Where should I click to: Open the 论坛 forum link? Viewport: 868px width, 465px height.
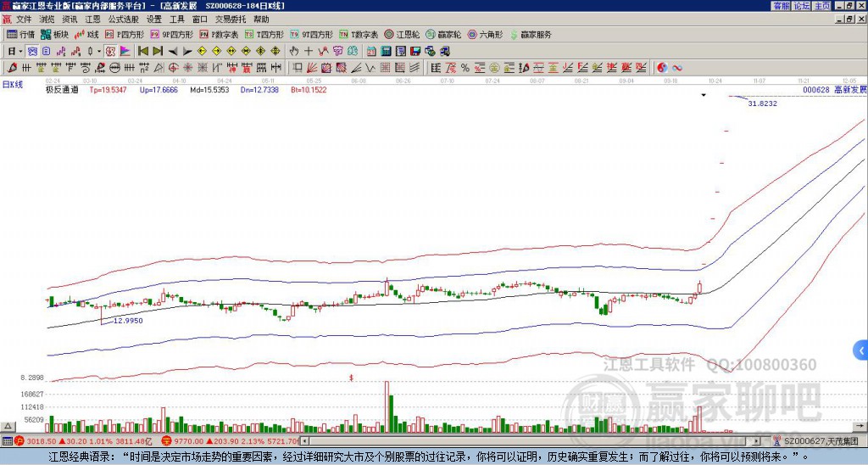[x=801, y=6]
